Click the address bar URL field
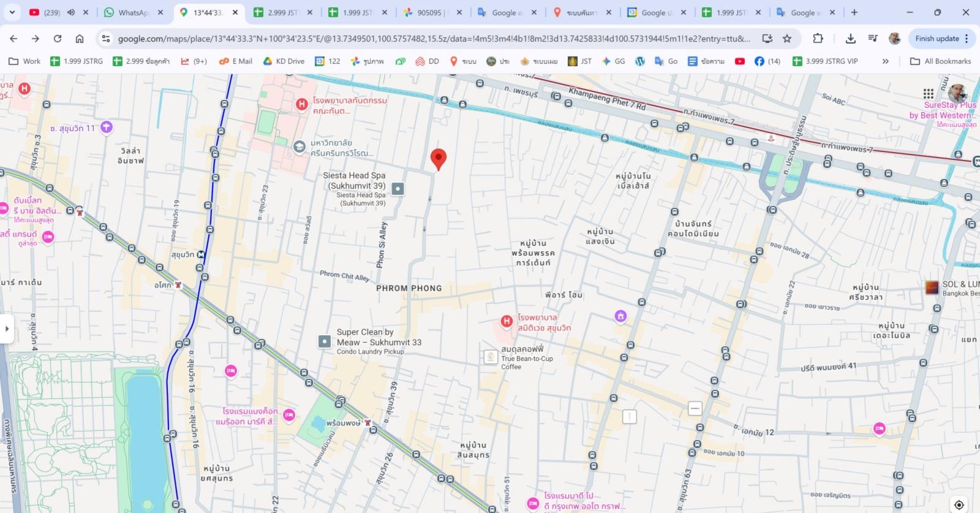This screenshot has height=513, width=980. (x=429, y=39)
